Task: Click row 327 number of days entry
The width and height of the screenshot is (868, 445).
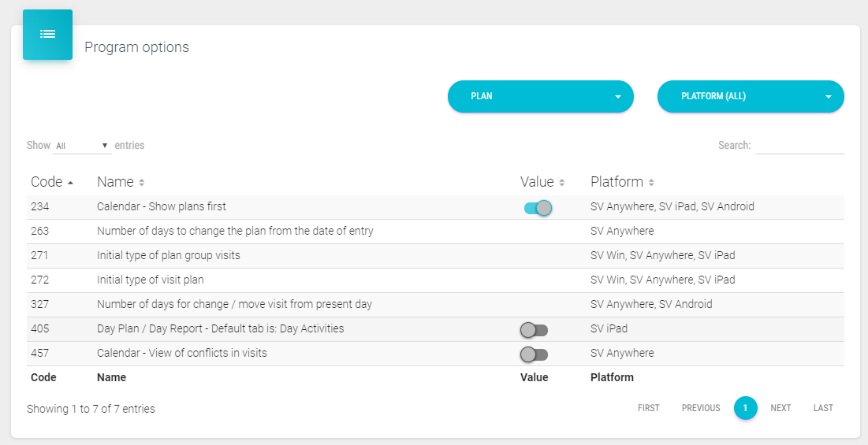Action: click(x=234, y=305)
